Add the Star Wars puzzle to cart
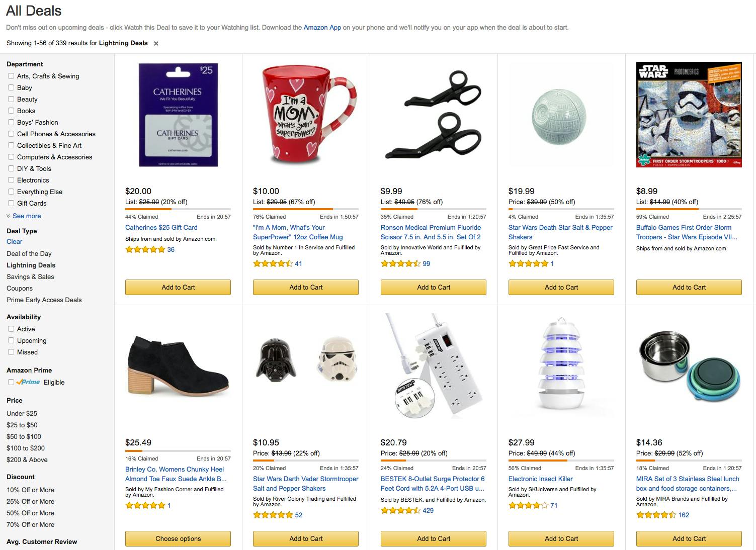The image size is (756, 550). click(x=689, y=287)
